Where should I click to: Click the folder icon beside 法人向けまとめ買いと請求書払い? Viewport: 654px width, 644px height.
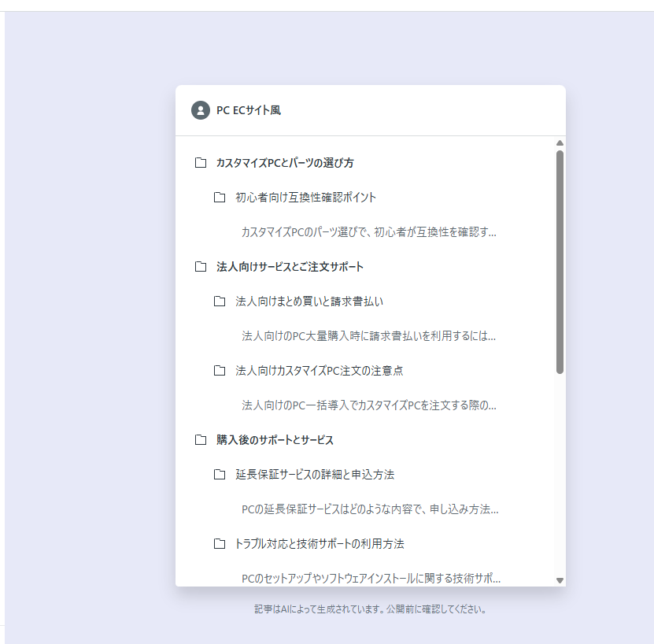[x=220, y=301]
